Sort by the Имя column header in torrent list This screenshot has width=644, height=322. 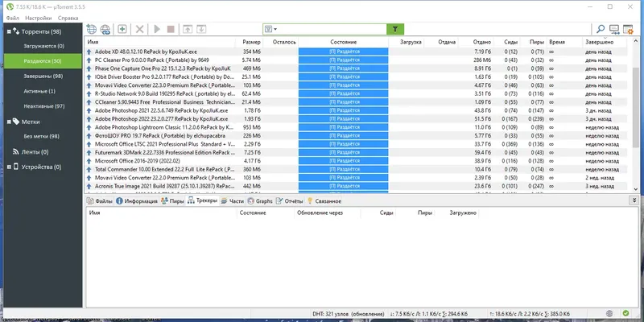pos(160,42)
